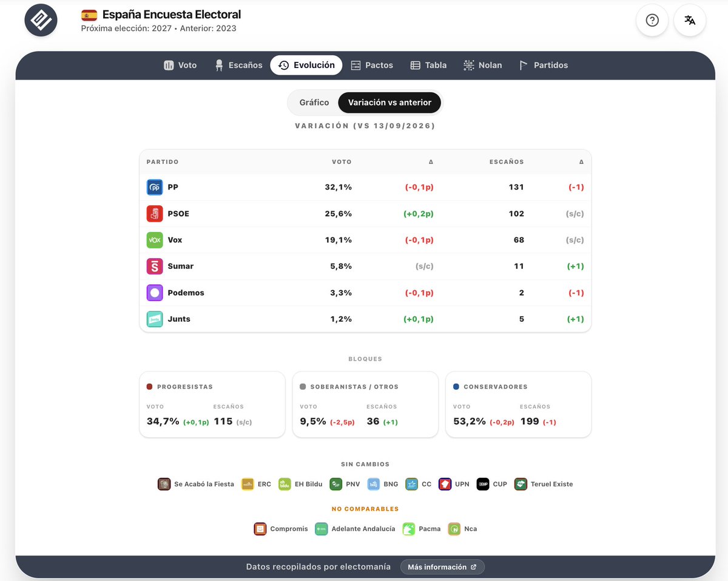Switch to the Escaños tab
This screenshot has height=581, width=728.
click(238, 65)
